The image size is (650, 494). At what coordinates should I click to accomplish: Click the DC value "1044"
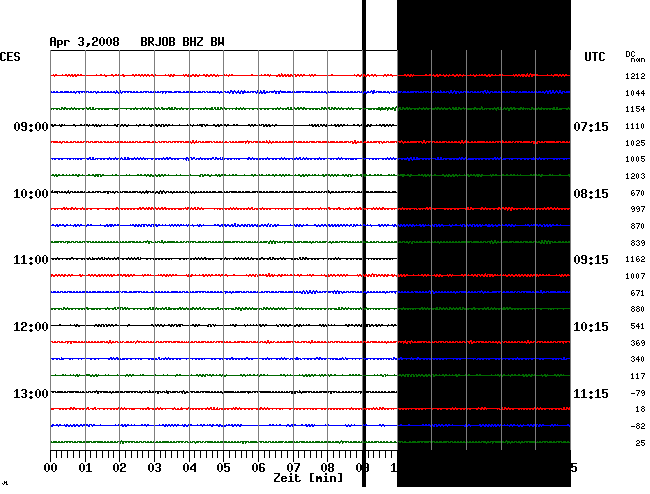point(635,93)
